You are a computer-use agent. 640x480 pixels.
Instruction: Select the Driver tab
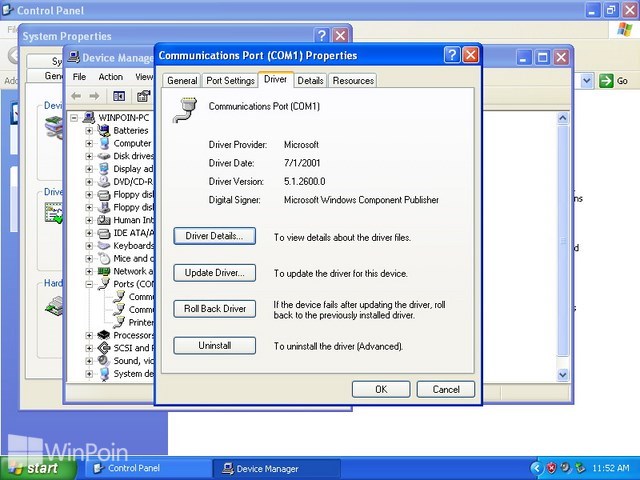coord(276,79)
